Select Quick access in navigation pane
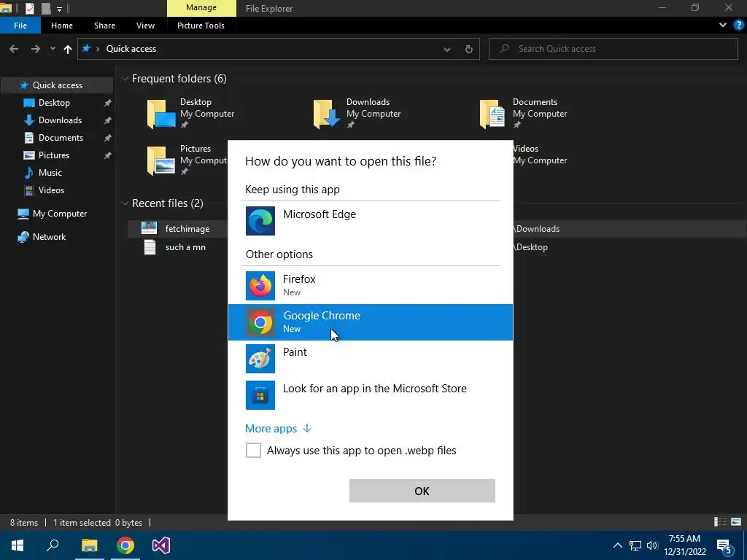Screen dimensions: 747x560 pyautogui.click(x=57, y=85)
